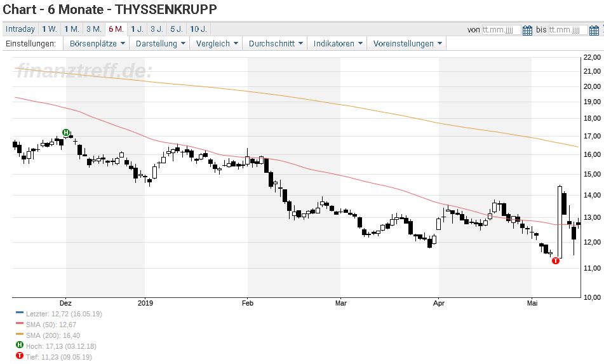Open the Börsenplätze dropdown
This screenshot has width=604, height=364.
coord(97,44)
